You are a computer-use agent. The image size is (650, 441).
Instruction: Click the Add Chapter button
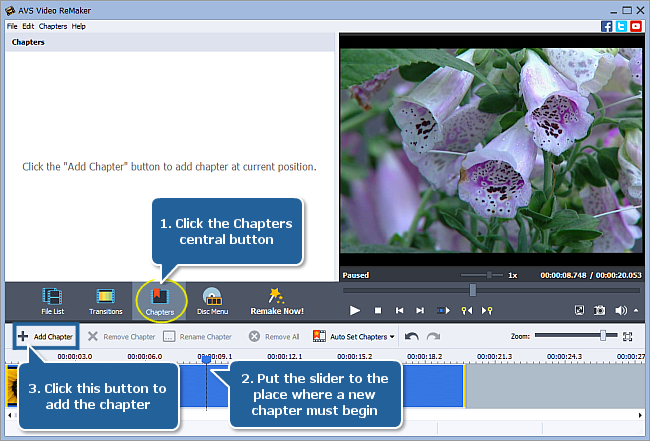(46, 336)
